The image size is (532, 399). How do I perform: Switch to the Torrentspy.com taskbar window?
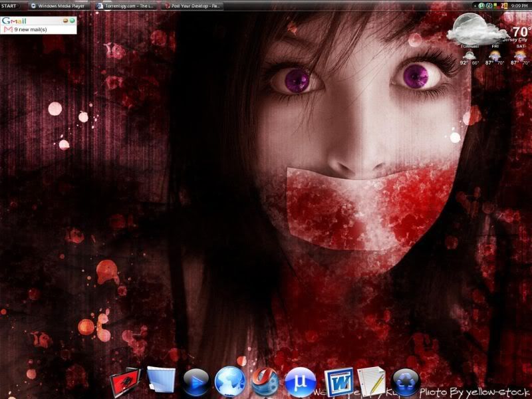126,6
